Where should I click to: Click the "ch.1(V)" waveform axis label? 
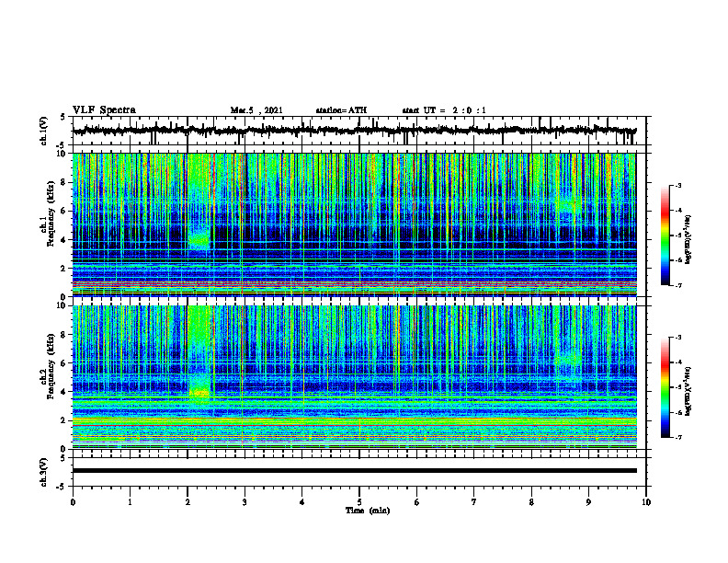43,131
